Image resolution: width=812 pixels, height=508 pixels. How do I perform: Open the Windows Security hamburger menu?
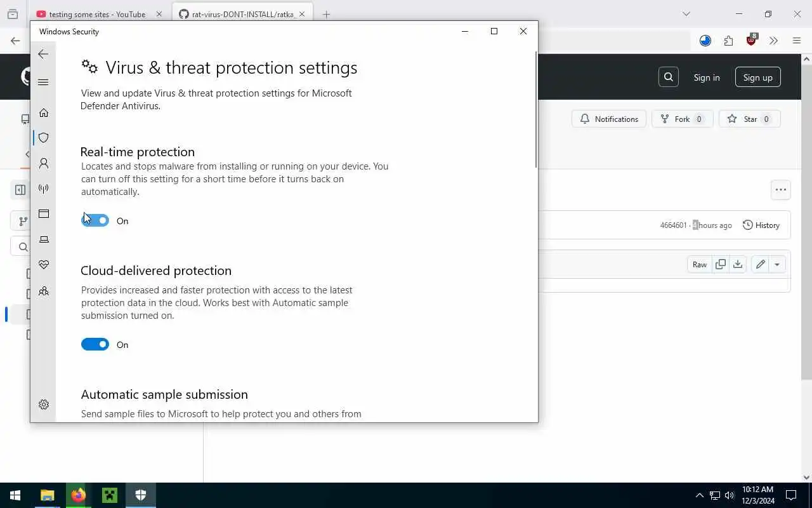43,82
